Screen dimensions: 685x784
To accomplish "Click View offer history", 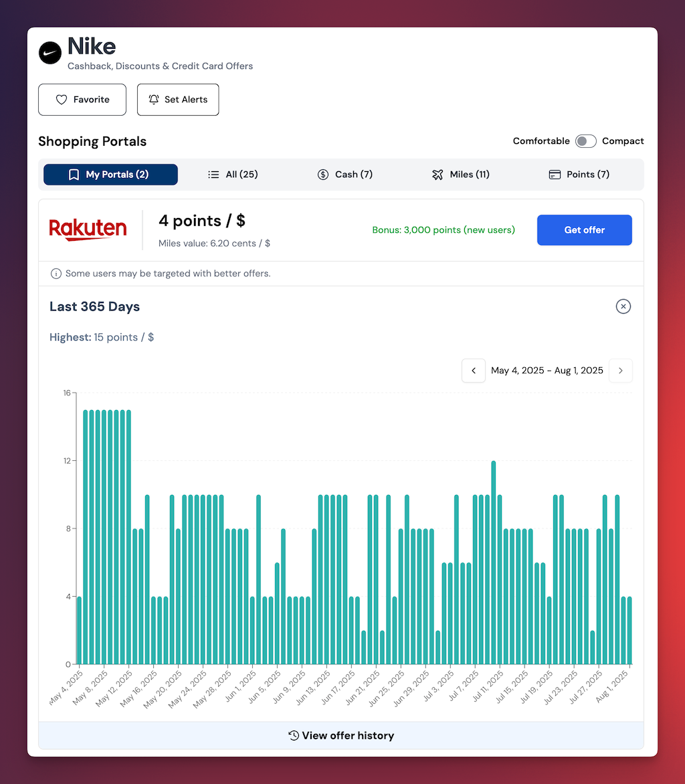I will pyautogui.click(x=341, y=735).
